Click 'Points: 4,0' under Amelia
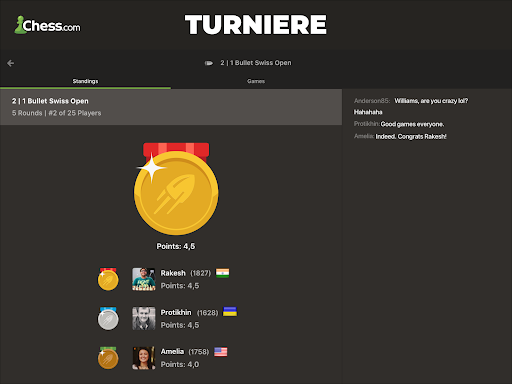This screenshot has height=384, width=512. [180, 364]
